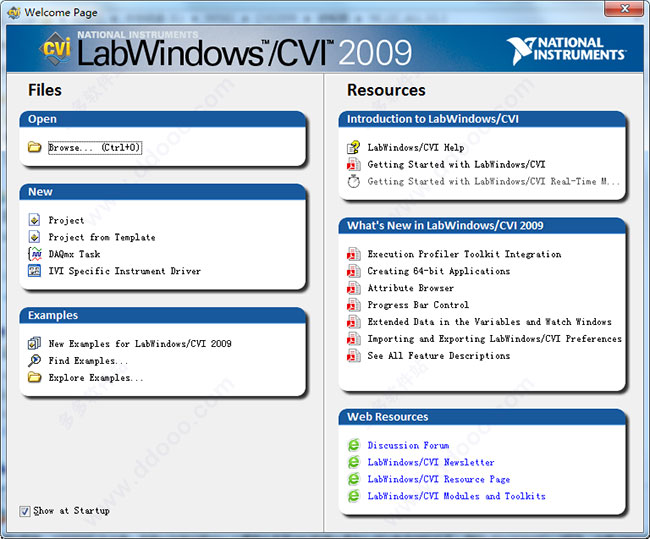Click the stopwatch icon for Real-Time guide

coord(354,181)
